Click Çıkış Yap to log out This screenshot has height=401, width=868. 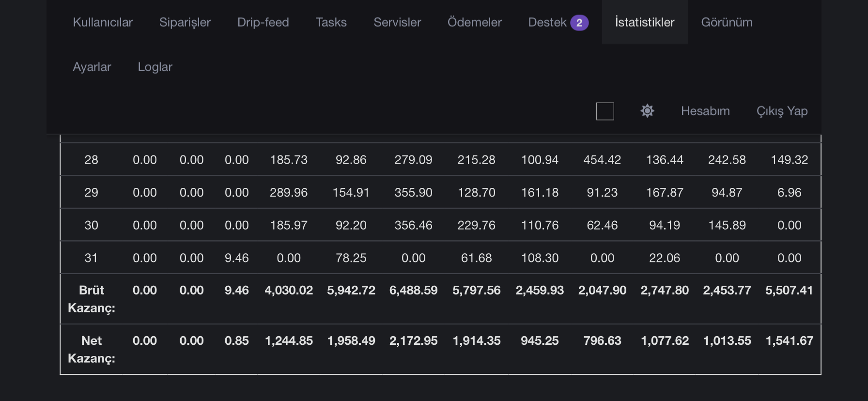pos(782,111)
